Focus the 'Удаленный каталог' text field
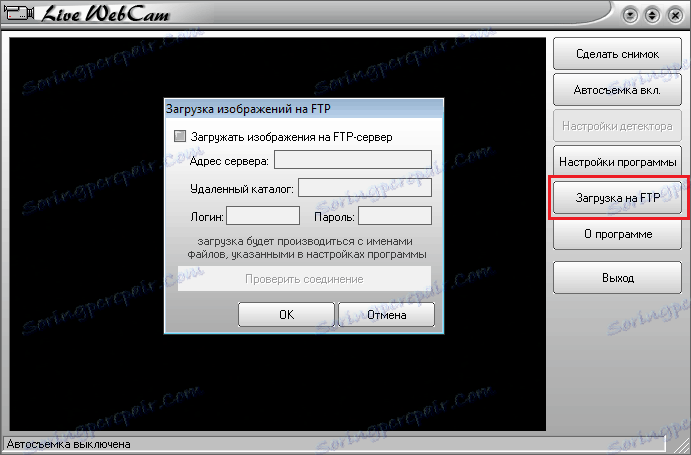691x455 pixels. 365,187
